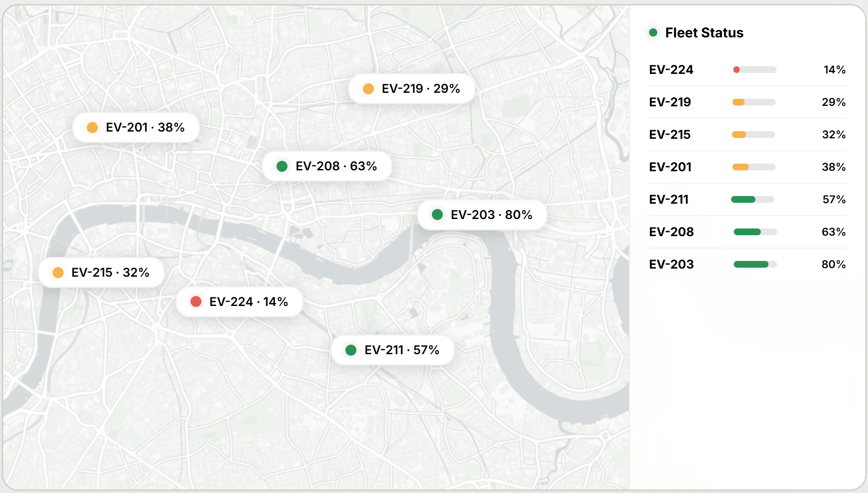Click the EV-208 63% battery bar
Image resolution: width=868 pixels, height=493 pixels.
pyautogui.click(x=755, y=232)
